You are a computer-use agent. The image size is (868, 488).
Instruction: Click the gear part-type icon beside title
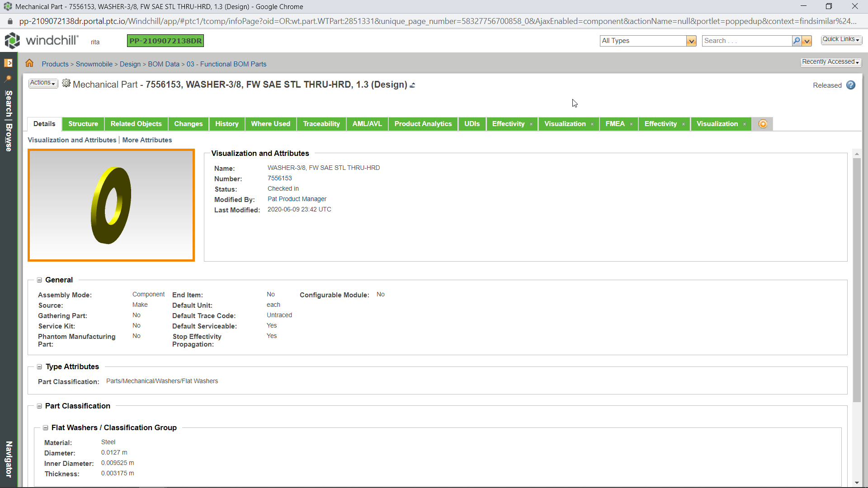(x=66, y=83)
